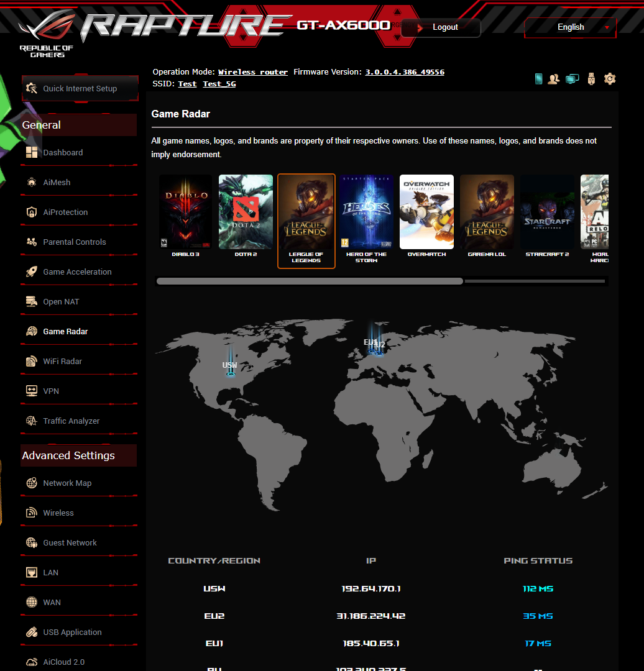Click the AiMesh sidebar icon

[x=32, y=182]
